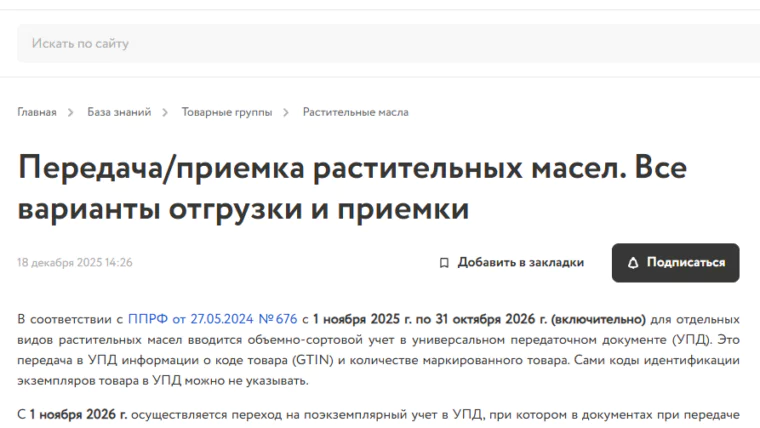Focus the Искать по сайту search field

(380, 44)
